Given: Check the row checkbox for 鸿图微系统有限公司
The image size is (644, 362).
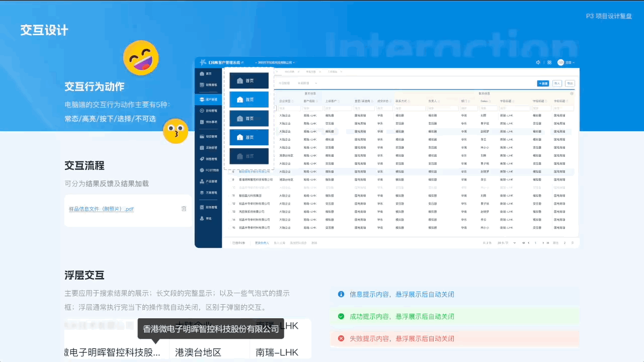Looking at the screenshot, I should point(230,212).
